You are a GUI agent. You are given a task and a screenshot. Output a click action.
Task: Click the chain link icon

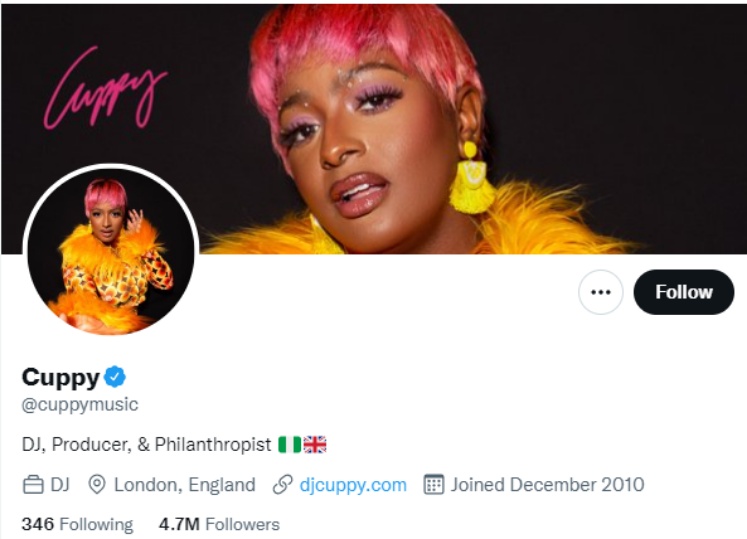click(283, 485)
